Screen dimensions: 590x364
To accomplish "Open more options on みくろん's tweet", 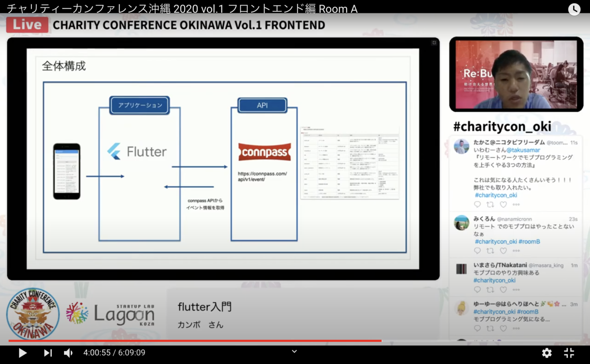I will pyautogui.click(x=516, y=251).
